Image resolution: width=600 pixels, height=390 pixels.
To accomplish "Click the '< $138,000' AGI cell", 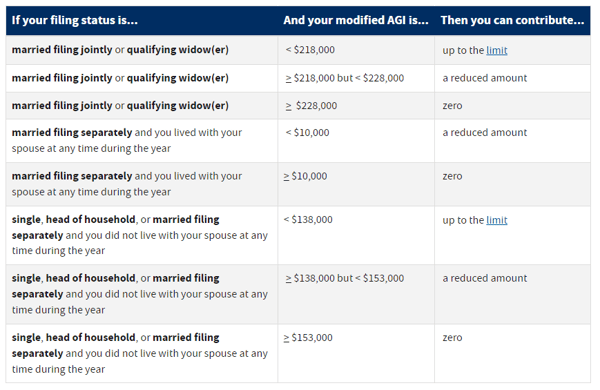I will pyautogui.click(x=308, y=220).
